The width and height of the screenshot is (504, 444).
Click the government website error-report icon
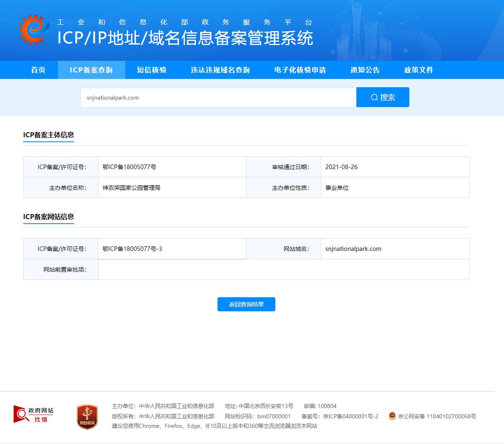[x=33, y=414]
